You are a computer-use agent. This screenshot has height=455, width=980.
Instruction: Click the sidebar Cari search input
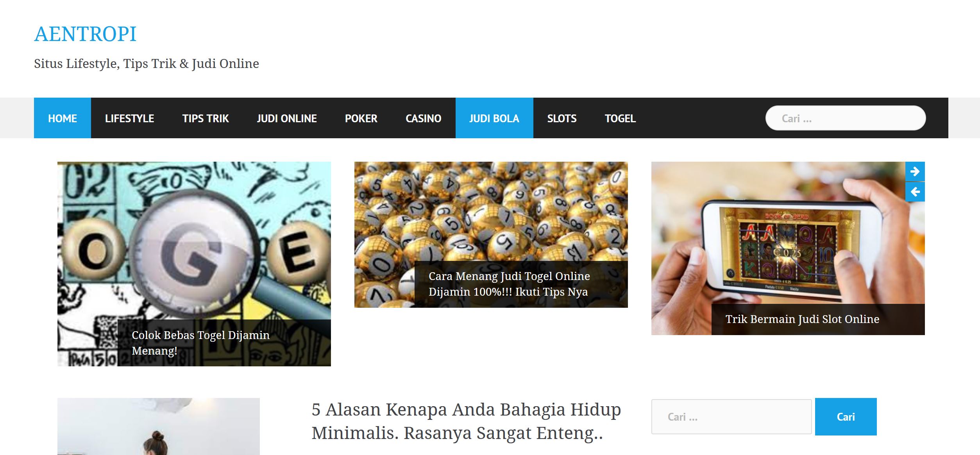tap(731, 417)
